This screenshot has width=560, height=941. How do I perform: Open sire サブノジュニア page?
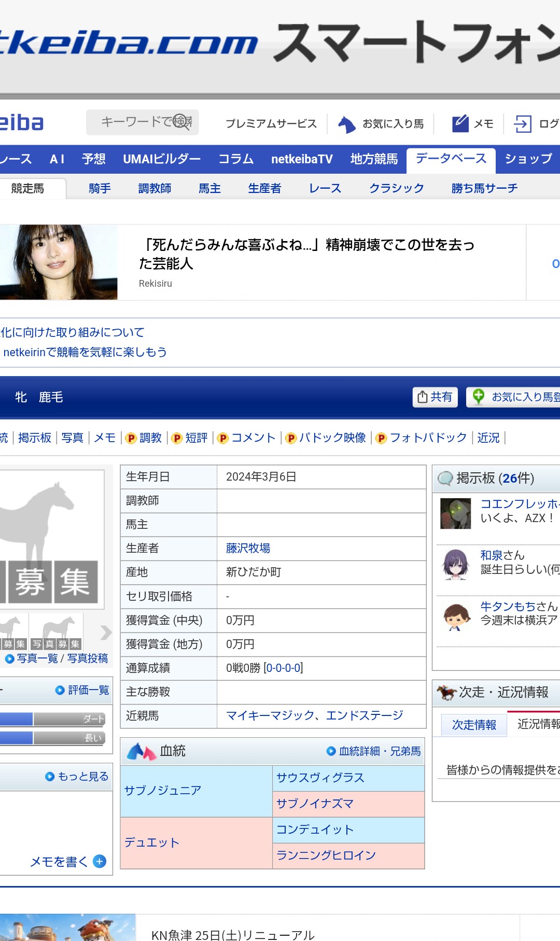162,791
